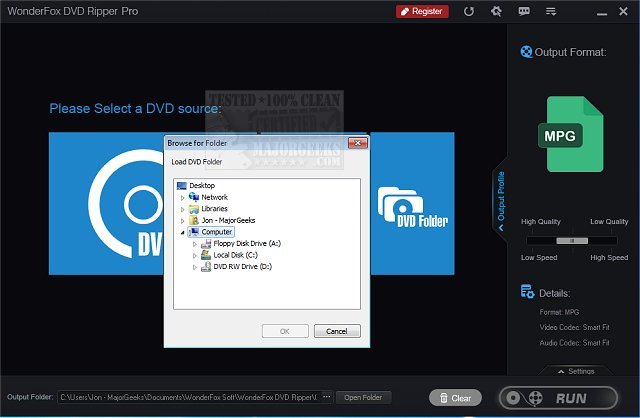The image size is (640, 418).
Task: Expand the Network tree node arrow
Action: coord(182,198)
